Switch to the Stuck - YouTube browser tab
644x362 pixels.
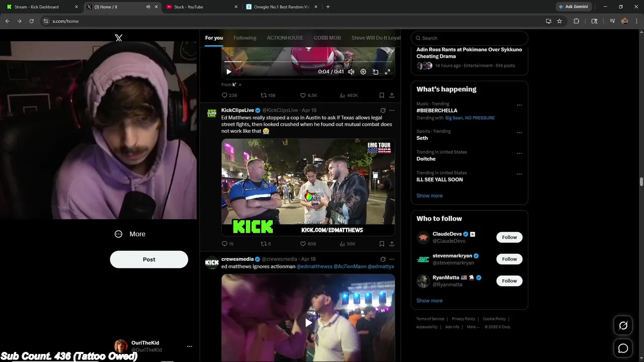[201, 7]
